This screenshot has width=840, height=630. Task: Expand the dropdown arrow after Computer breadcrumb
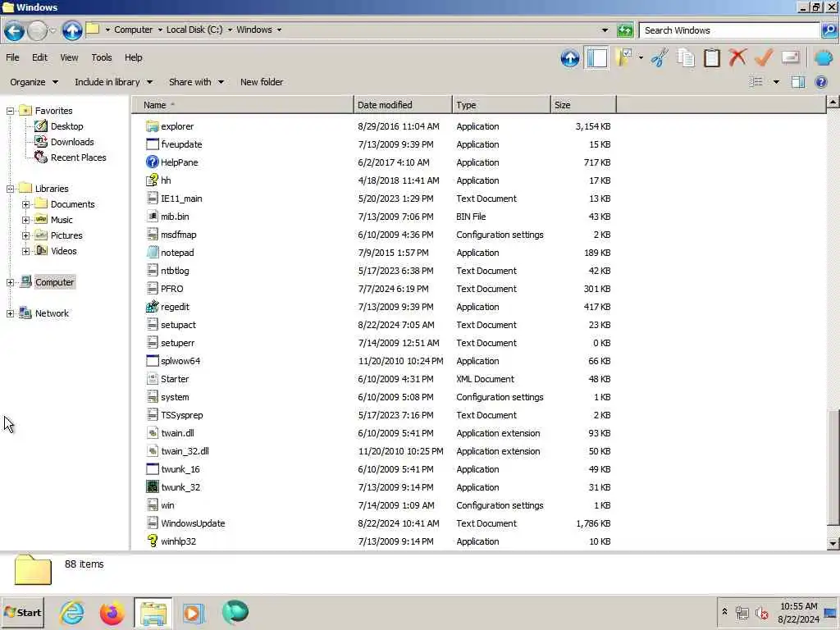(x=160, y=30)
